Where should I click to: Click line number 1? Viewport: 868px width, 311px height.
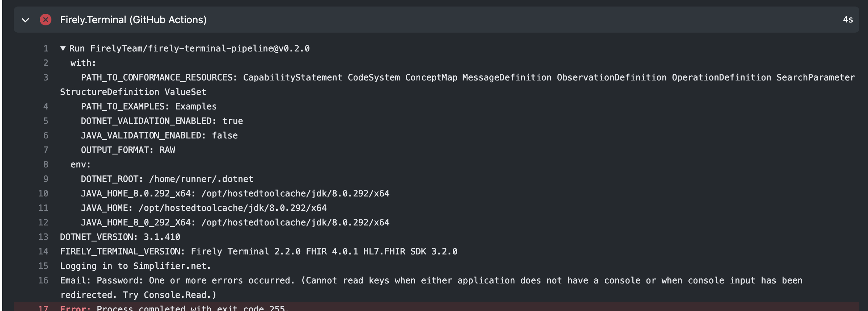[x=46, y=49]
